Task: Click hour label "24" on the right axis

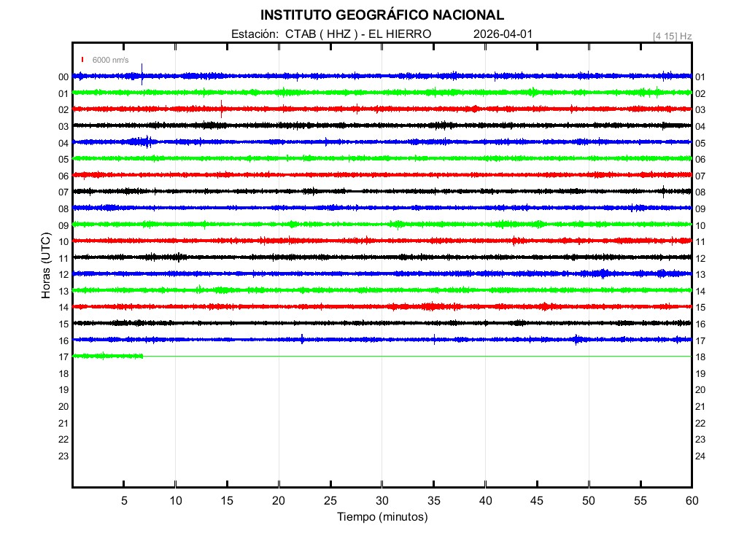Action: [700, 456]
